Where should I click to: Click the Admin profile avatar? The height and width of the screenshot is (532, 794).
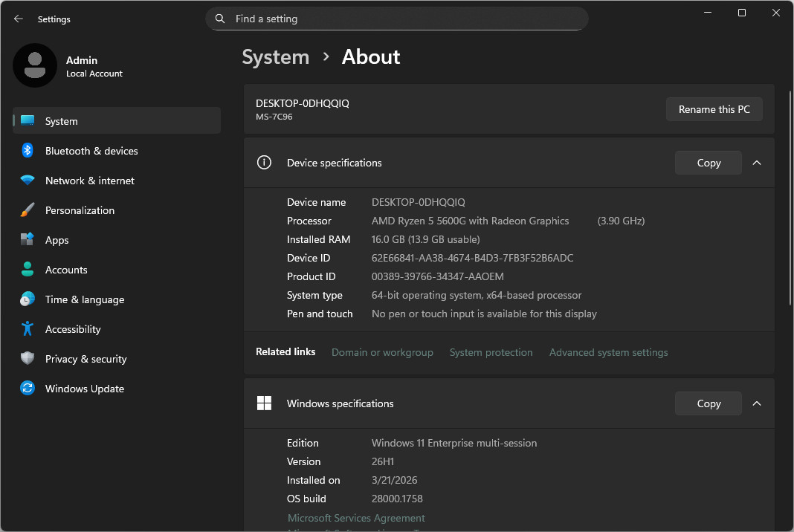pos(34,65)
